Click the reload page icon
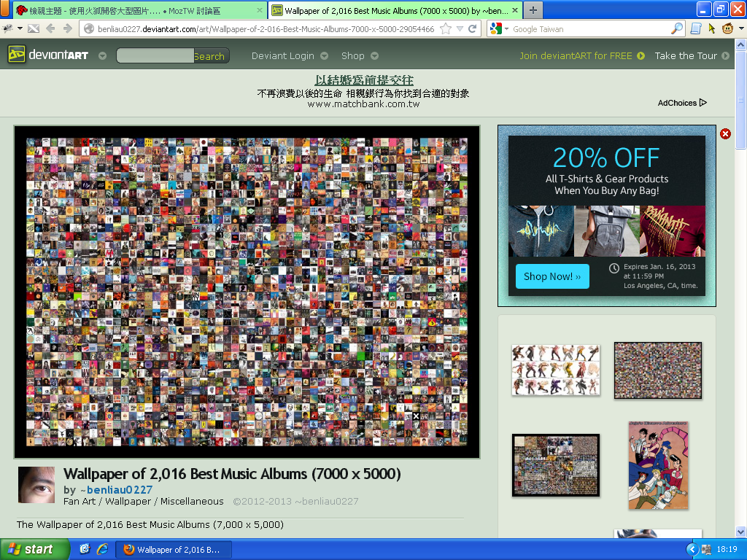 pos(473,28)
